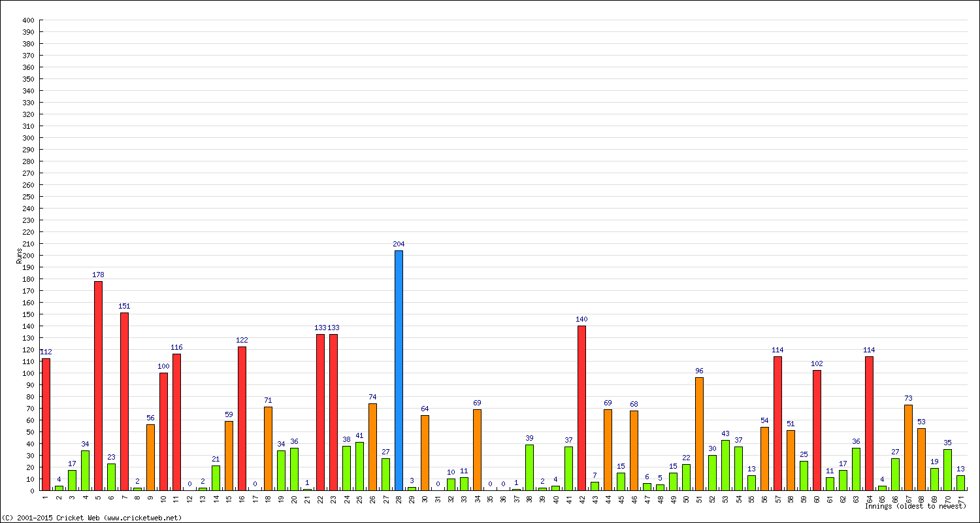Viewport: 980px width, 523px height.
Task: Click the orange bar for innings 51
Action: click(x=699, y=433)
